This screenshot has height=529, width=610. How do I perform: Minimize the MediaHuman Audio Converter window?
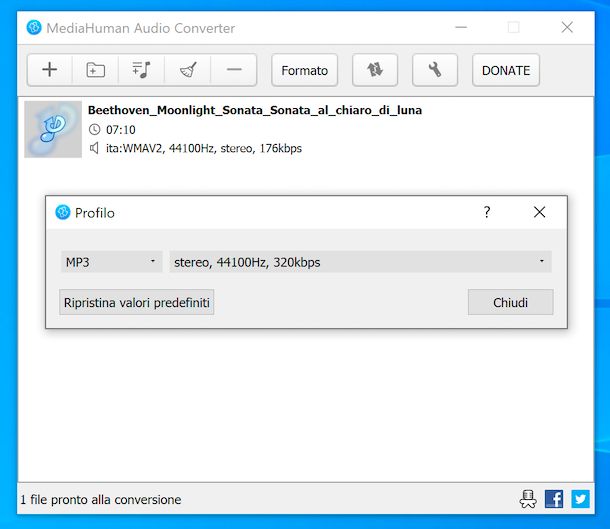pyautogui.click(x=461, y=27)
